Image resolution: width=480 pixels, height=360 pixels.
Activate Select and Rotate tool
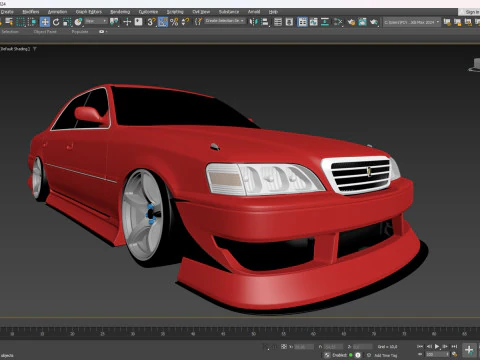56,22
